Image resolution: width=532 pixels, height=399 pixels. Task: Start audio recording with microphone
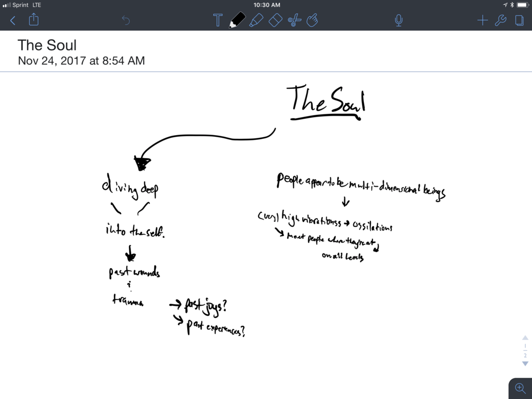(x=398, y=21)
